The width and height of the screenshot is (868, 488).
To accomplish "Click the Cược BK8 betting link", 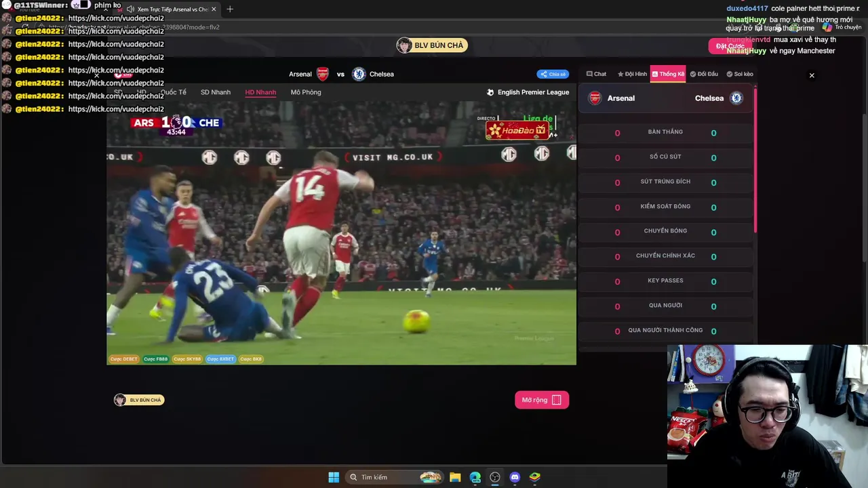I will [251, 359].
